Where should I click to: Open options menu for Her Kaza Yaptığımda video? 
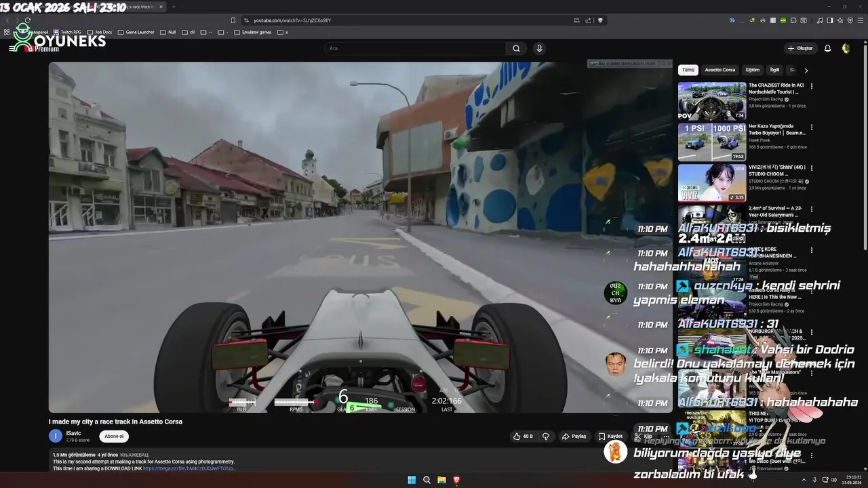pos(812,127)
